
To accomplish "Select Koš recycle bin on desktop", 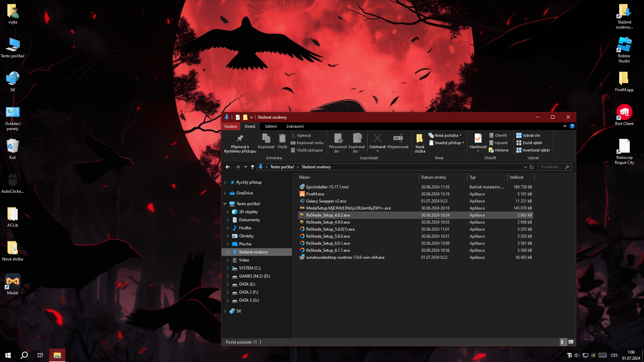I will pyautogui.click(x=12, y=149).
